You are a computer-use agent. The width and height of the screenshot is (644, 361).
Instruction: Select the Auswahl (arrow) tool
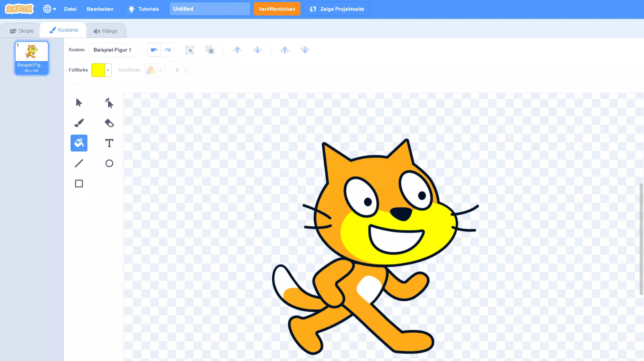pos(79,102)
